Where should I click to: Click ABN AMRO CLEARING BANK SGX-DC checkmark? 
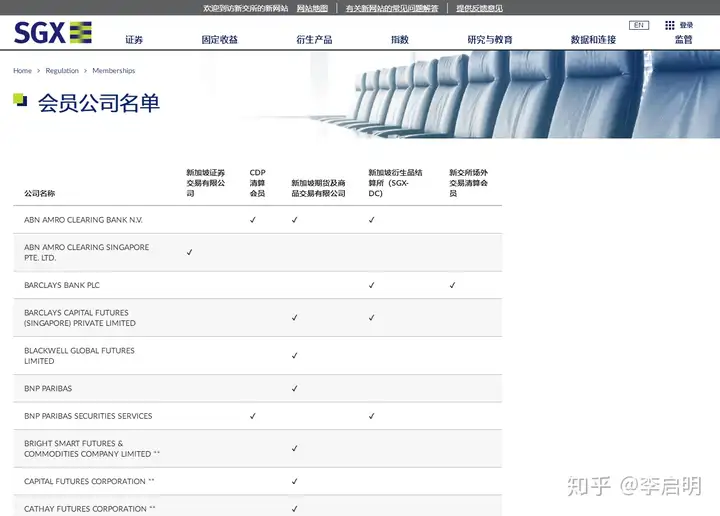[x=371, y=220]
